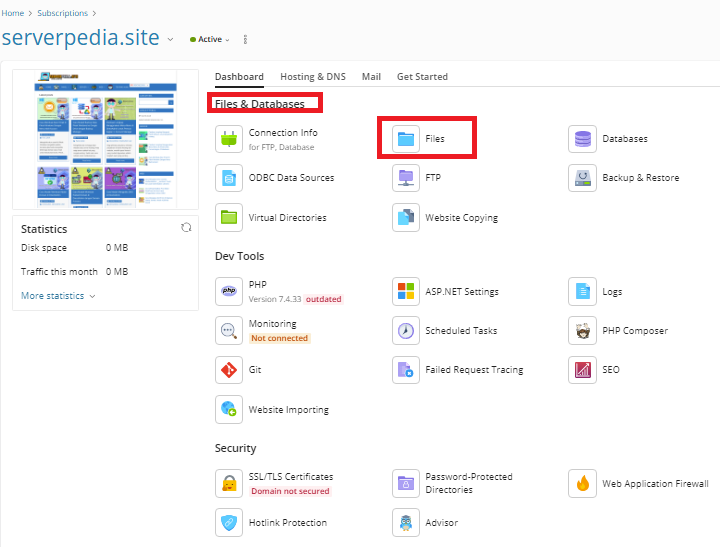Open the Failed Request Tracing link
720x547 pixels.
coord(473,370)
